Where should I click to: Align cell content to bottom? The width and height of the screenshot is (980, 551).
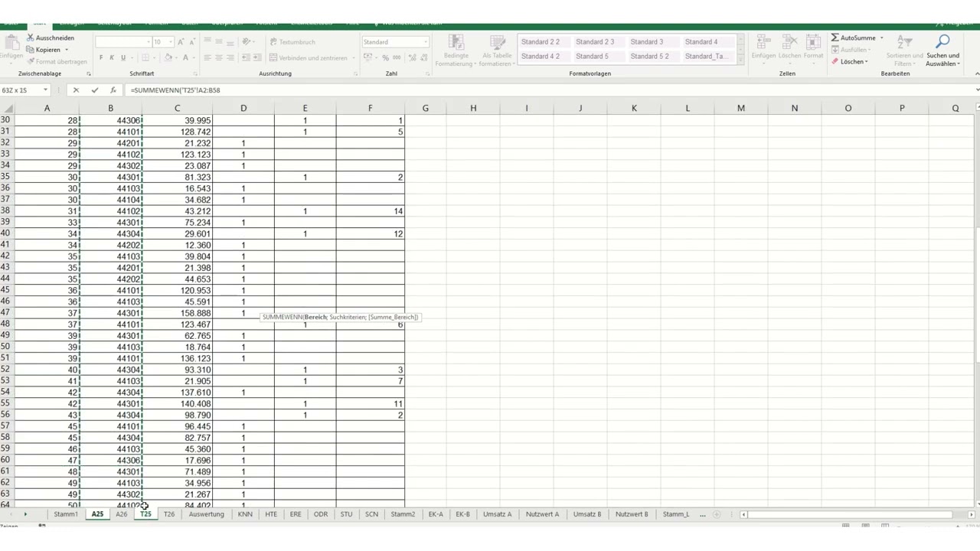click(x=230, y=42)
